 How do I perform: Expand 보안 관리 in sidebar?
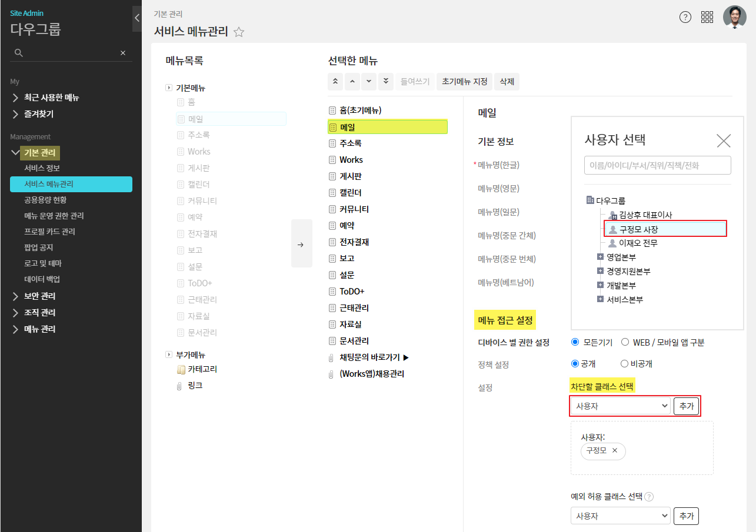coord(39,296)
